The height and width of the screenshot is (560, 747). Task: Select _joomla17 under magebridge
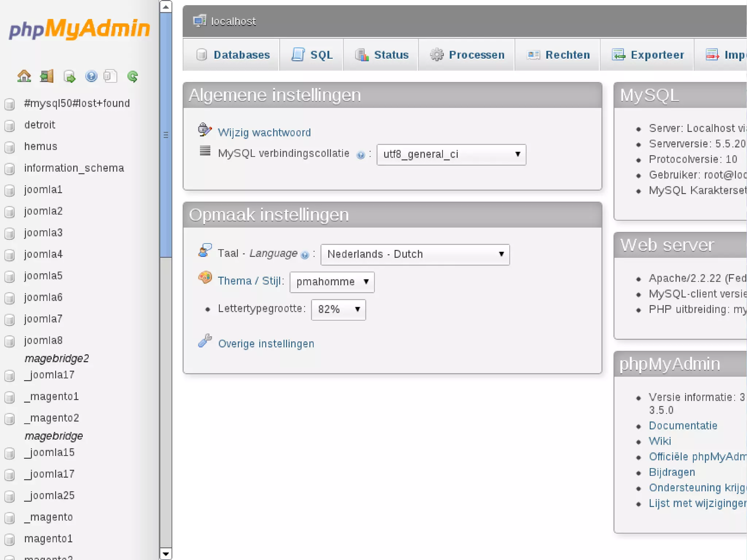coord(49,474)
